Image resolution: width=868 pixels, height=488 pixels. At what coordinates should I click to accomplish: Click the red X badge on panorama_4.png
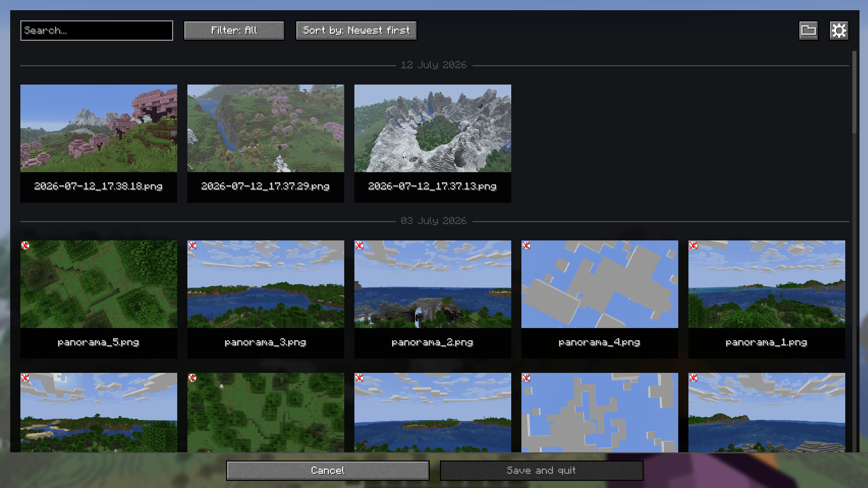[x=526, y=245]
